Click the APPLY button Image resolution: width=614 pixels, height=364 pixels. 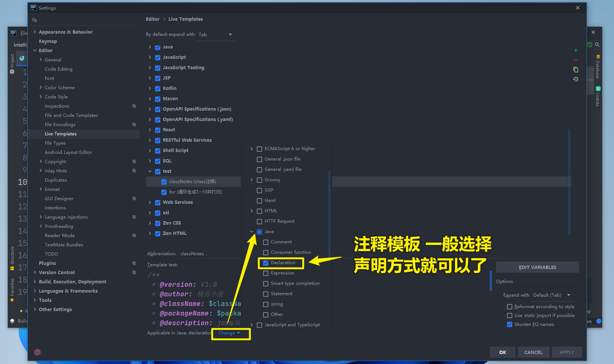[x=567, y=352]
